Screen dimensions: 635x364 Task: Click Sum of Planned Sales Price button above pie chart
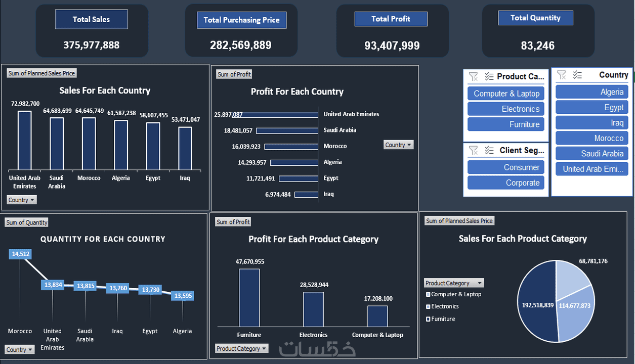click(459, 221)
